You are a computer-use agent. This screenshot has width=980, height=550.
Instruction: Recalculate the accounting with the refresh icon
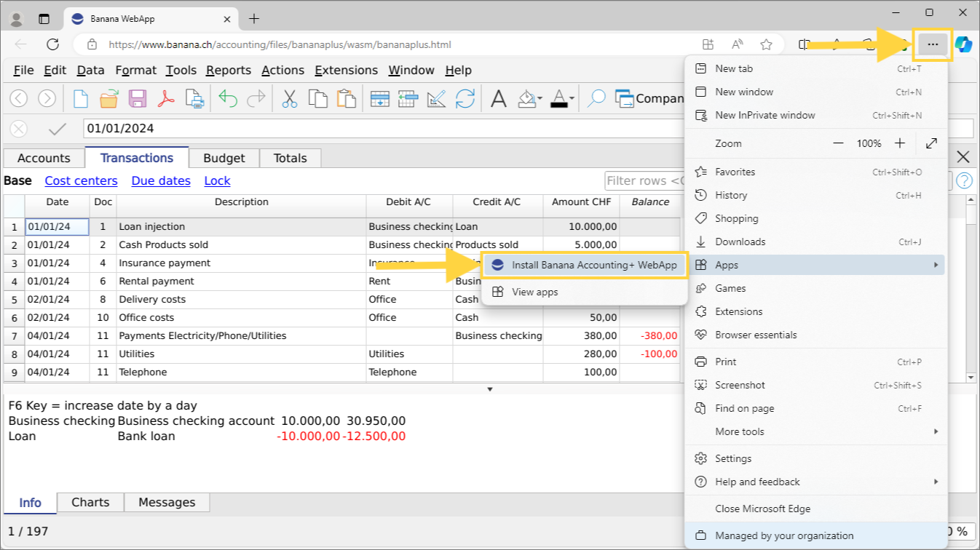click(x=465, y=98)
